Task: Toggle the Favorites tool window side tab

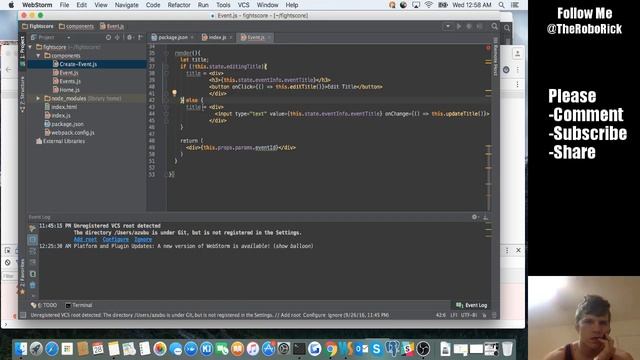Action: [22, 276]
